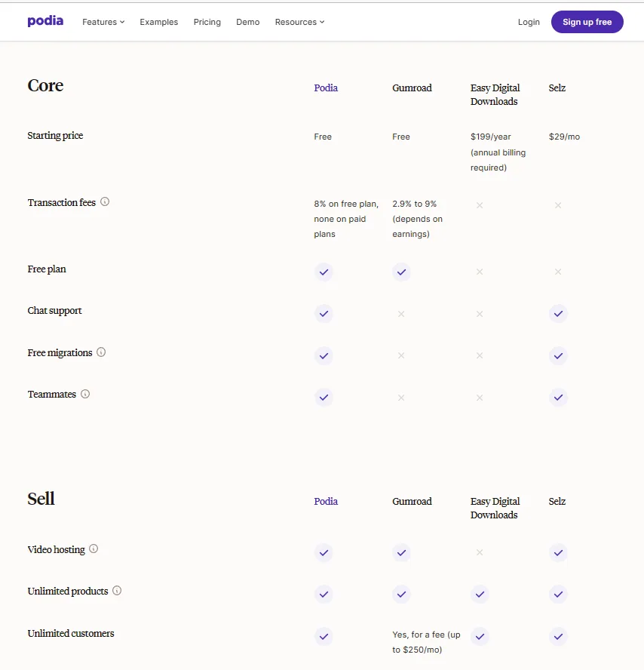Screen dimensions: 644x670
Task: Click Gumroad's Chat support X mark
Action: pos(401,314)
